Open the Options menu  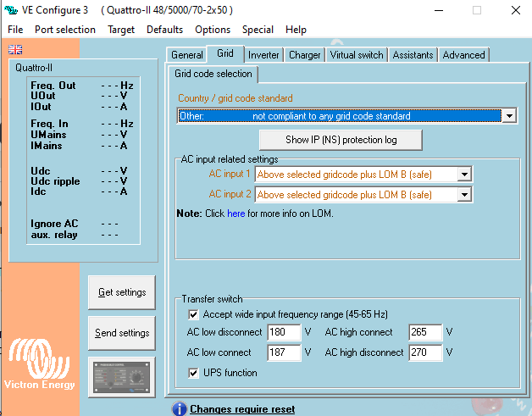(x=213, y=30)
